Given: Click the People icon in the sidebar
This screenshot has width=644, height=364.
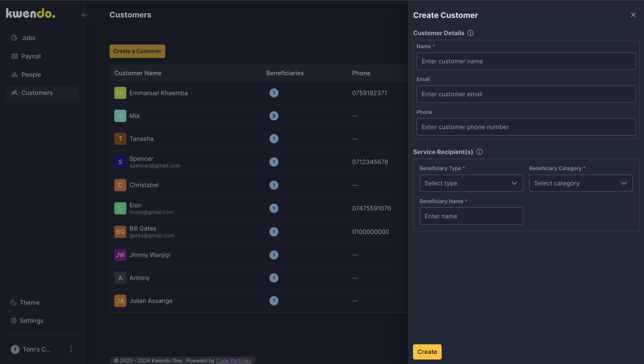Looking at the screenshot, I should pos(15,75).
